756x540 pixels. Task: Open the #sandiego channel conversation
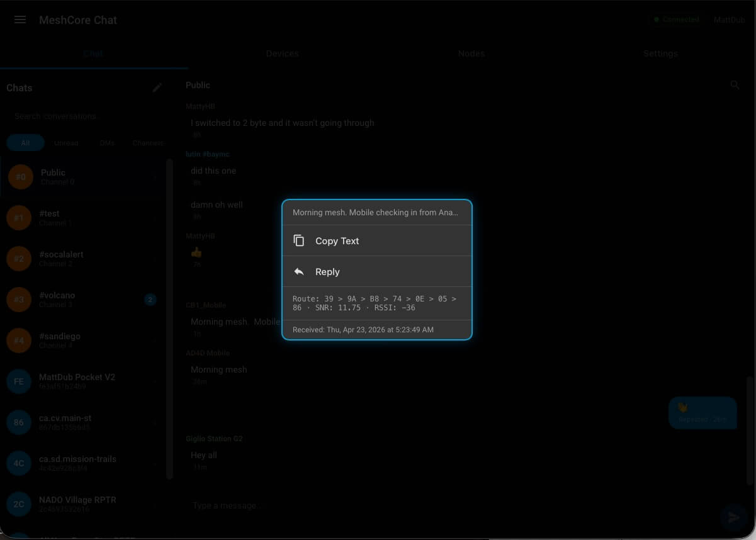click(82, 340)
